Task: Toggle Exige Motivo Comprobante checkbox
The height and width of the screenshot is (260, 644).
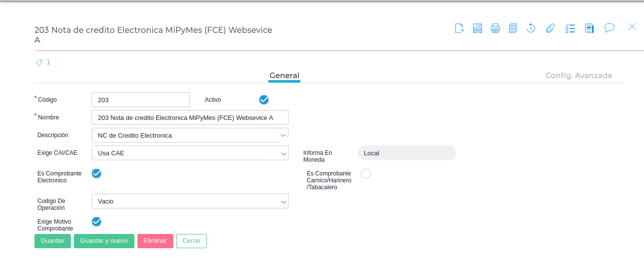Action: [97, 222]
